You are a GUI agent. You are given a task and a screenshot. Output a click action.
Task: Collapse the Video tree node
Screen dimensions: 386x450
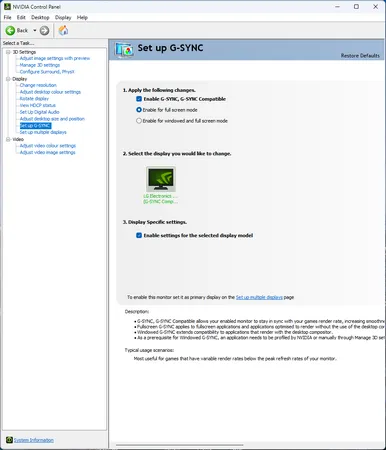(x=8, y=139)
